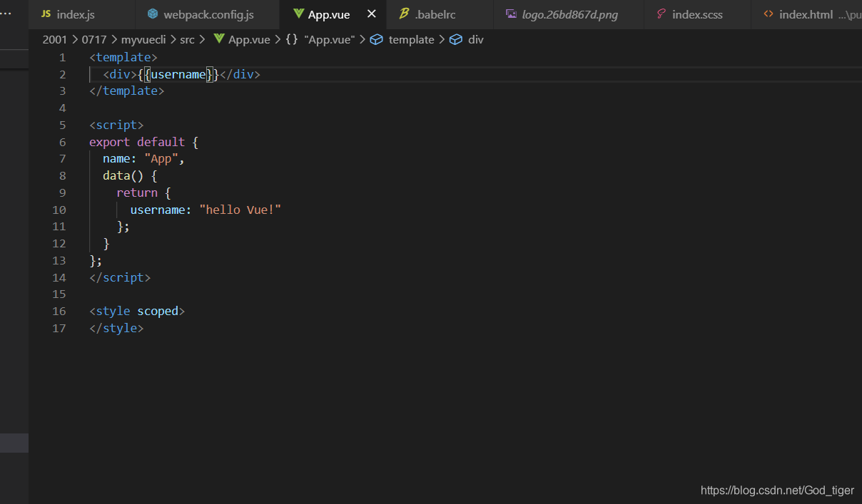862x504 pixels.
Task: Open the index.scss tab
Action: (x=697, y=14)
